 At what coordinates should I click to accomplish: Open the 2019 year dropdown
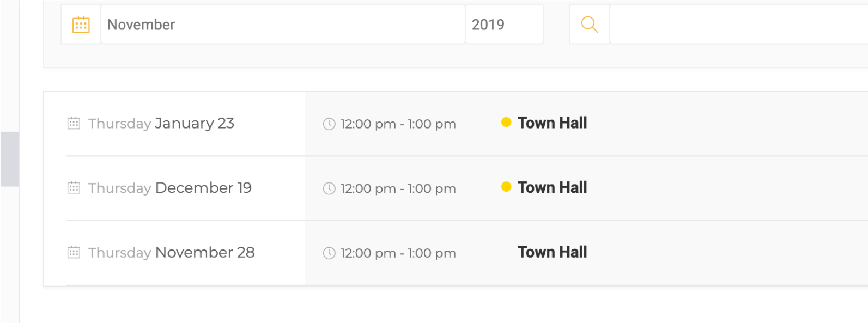click(x=505, y=25)
